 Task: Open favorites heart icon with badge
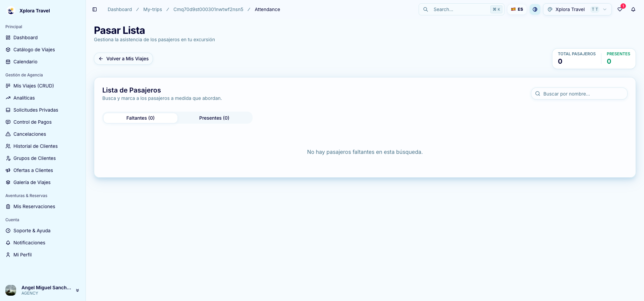point(620,9)
